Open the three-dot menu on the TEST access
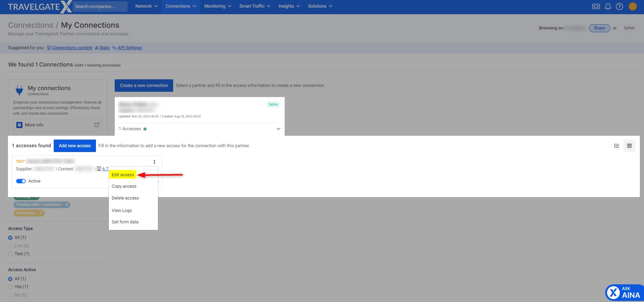Viewport: 644px width, 302px height. coord(154,162)
